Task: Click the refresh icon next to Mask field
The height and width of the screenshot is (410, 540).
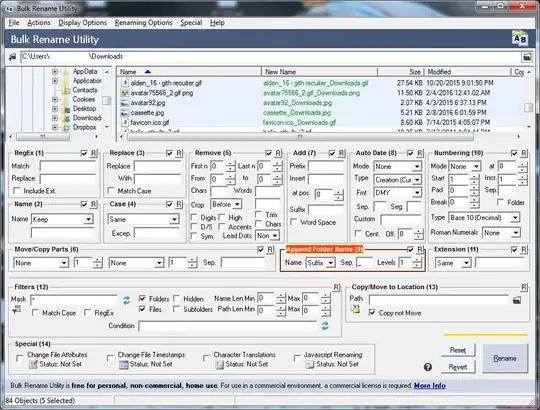Action: 126,300
